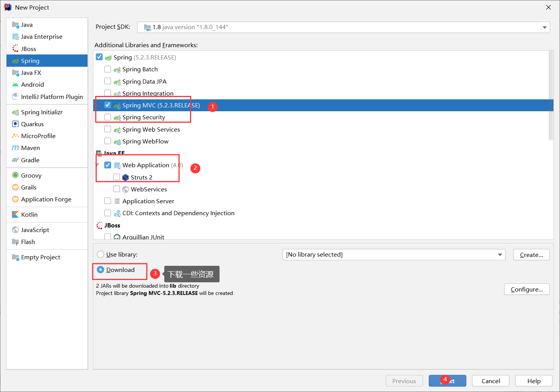560x392 pixels.
Task: Select Maven project type
Action: tap(47, 148)
